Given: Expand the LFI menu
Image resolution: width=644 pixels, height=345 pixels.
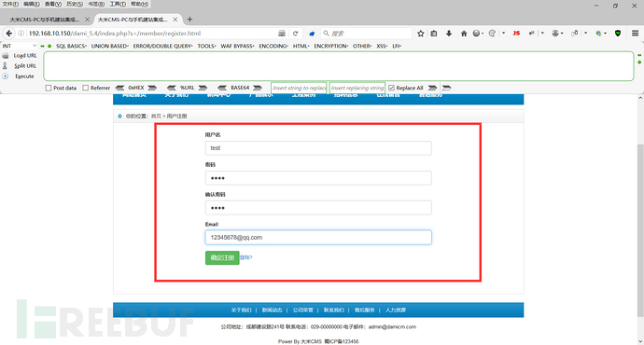Looking at the screenshot, I should (x=397, y=46).
